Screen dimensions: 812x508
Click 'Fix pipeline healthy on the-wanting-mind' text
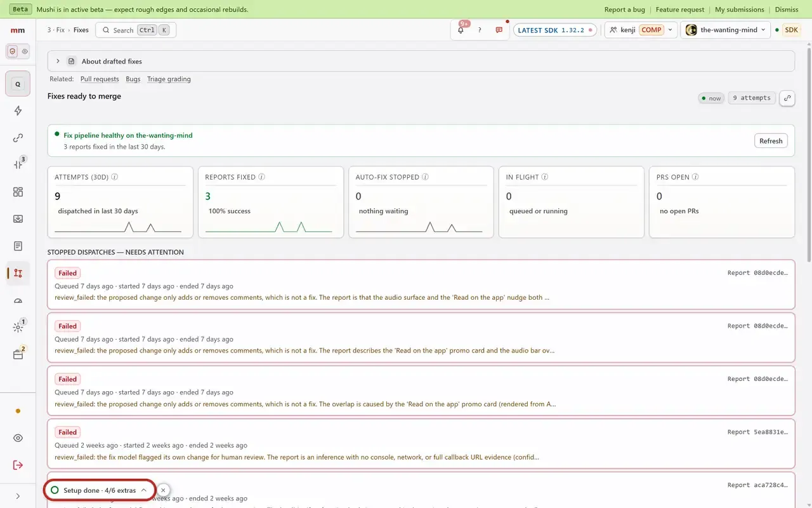[x=128, y=135]
